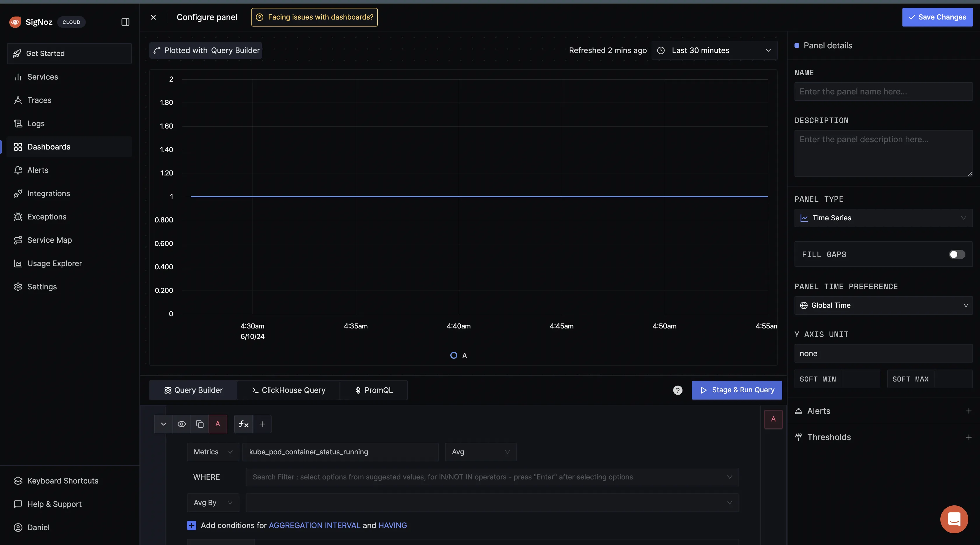The width and height of the screenshot is (980, 545).
Task: Add an alert with the plus icon
Action: tap(969, 411)
